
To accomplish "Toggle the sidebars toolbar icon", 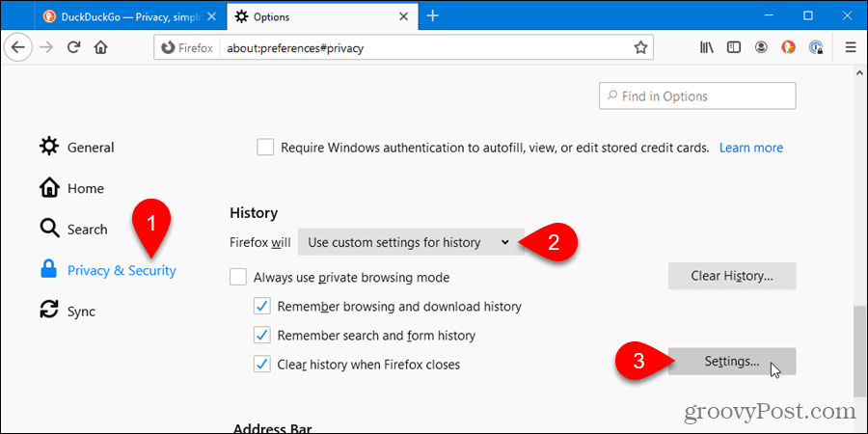I will 734,47.
